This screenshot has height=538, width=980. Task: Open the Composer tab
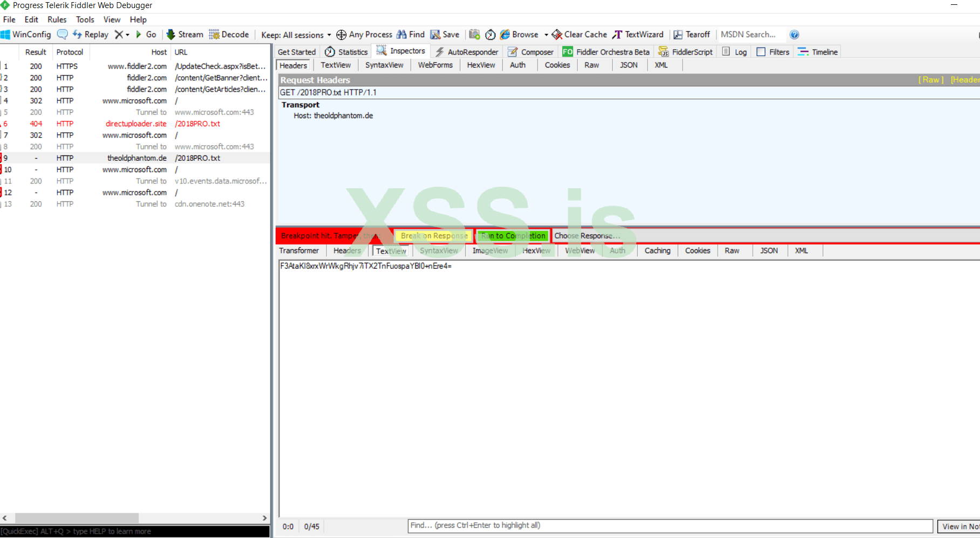point(531,52)
